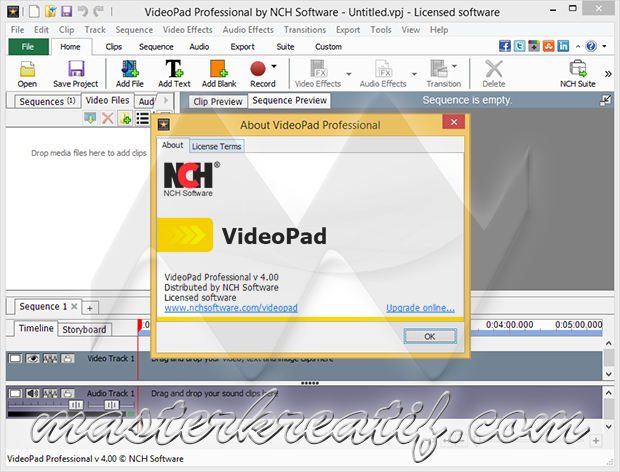Click Audio Track 1 volume slider handle
Screen dimensions: 620x472
[76, 404]
